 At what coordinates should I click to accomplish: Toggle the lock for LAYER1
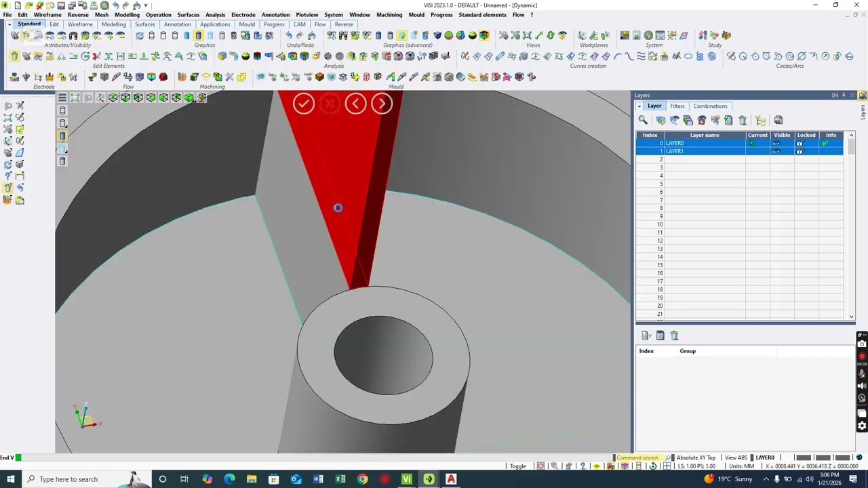pyautogui.click(x=800, y=151)
